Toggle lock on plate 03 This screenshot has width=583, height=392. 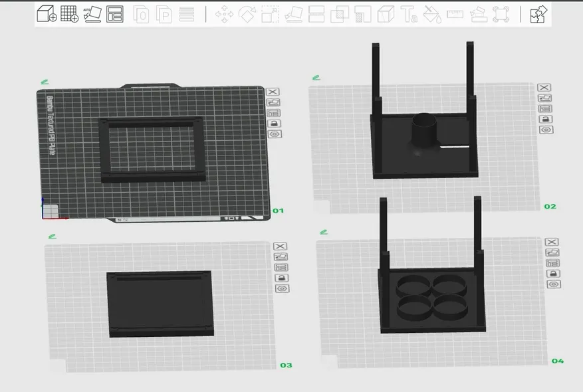tap(281, 278)
